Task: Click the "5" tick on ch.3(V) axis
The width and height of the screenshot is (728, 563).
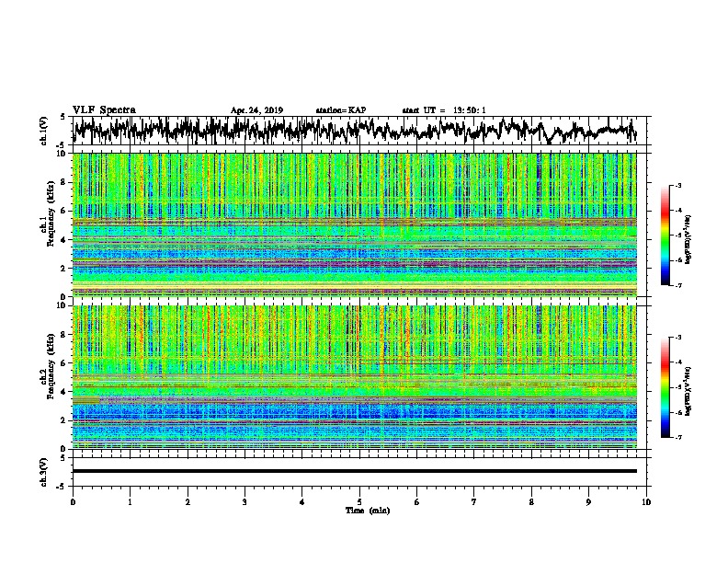Action: [63, 458]
